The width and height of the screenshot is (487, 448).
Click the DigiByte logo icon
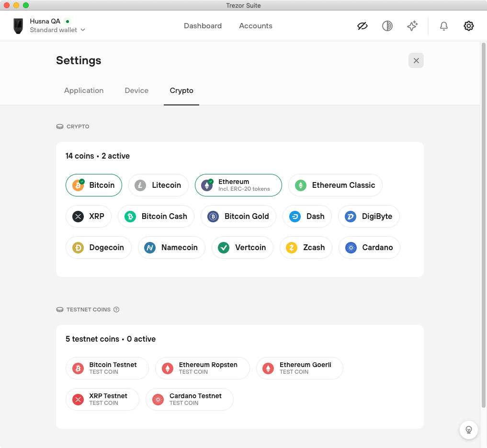pos(351,216)
